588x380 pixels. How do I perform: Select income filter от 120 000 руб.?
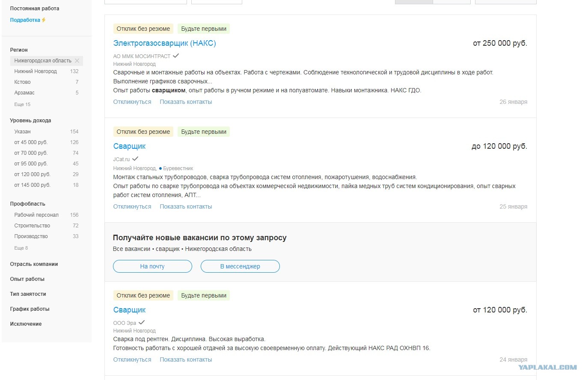point(33,174)
